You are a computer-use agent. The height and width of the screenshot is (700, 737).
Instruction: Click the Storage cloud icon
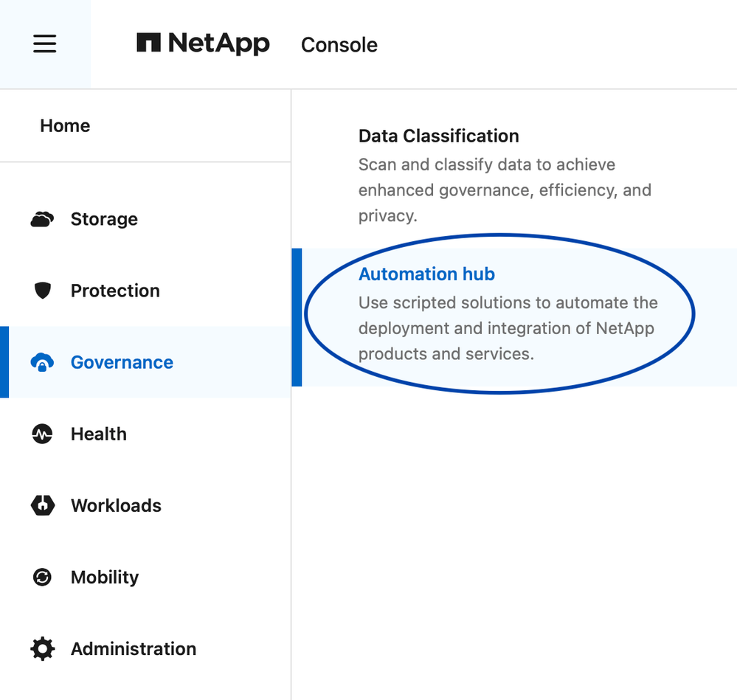click(42, 219)
